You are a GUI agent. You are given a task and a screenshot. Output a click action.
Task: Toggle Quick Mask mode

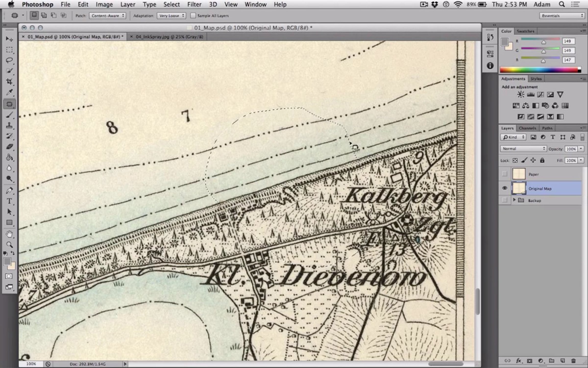[9, 276]
